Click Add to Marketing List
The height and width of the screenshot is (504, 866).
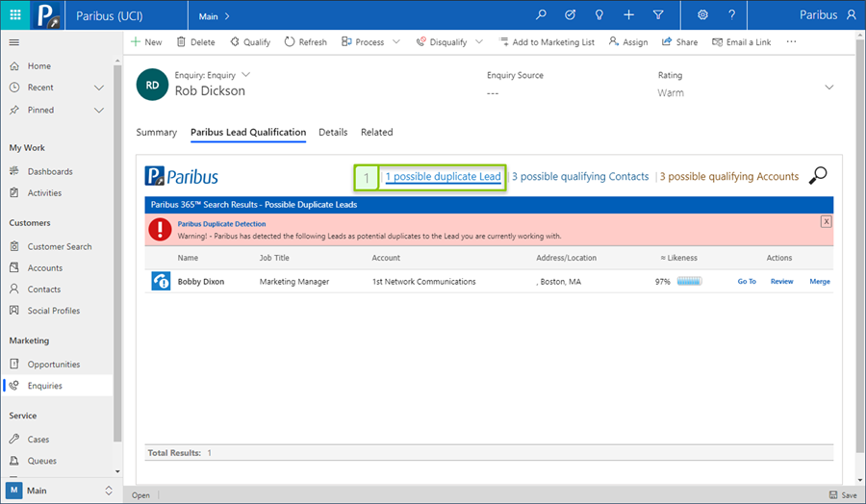coord(547,42)
